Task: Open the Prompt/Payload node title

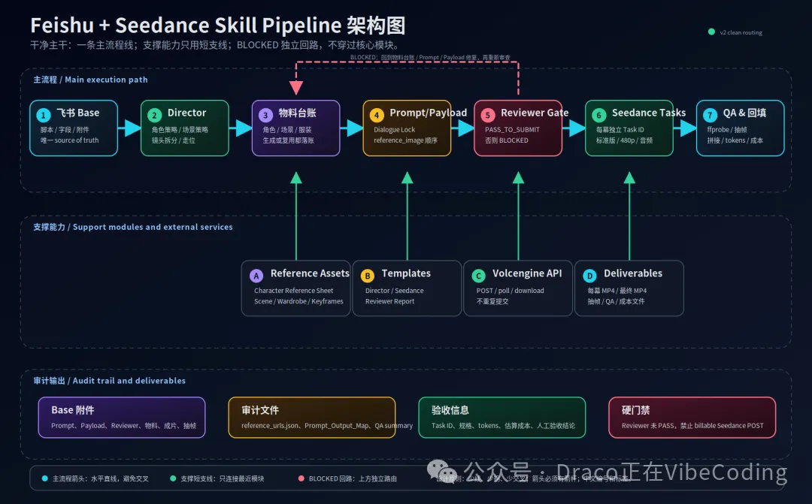Action: pyautogui.click(x=429, y=113)
